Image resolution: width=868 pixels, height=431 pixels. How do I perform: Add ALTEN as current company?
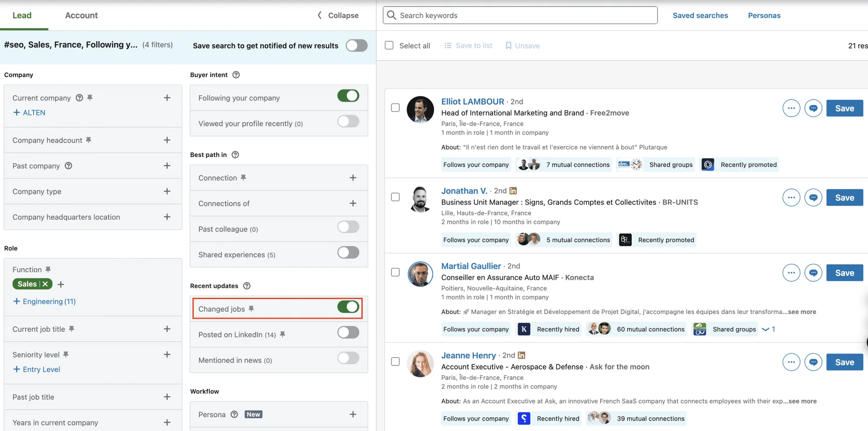coord(29,112)
